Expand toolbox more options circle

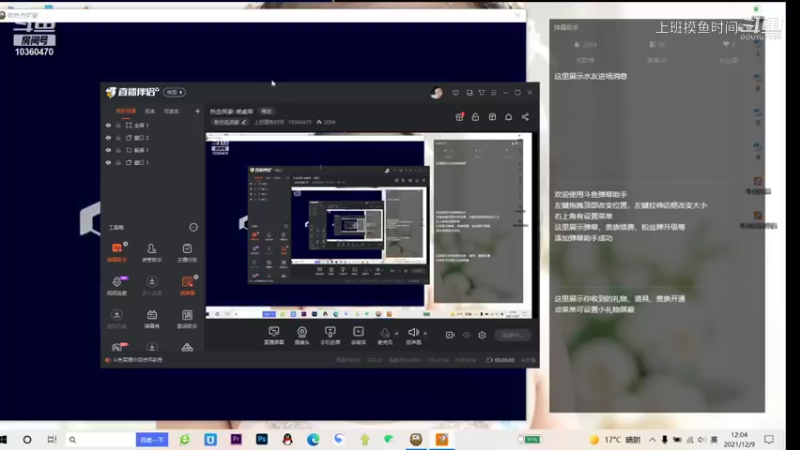click(x=193, y=228)
